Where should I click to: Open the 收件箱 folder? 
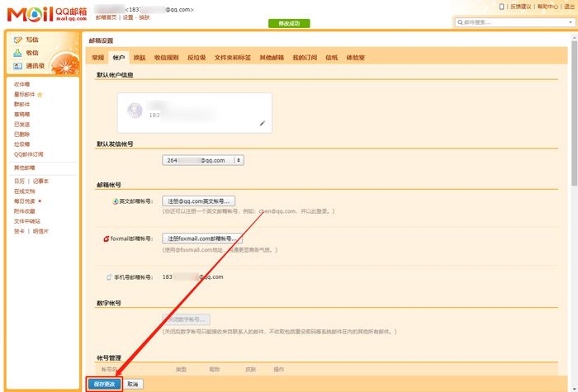[x=21, y=84]
